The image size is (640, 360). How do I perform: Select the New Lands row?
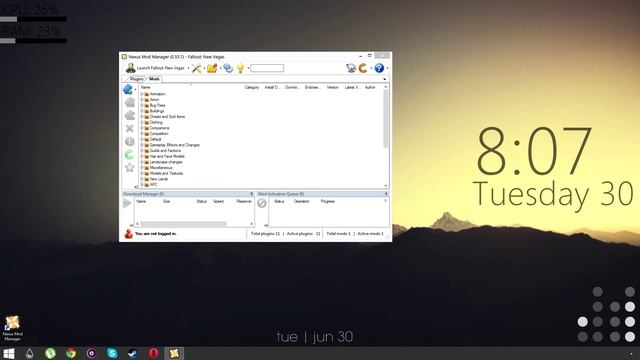click(x=159, y=179)
